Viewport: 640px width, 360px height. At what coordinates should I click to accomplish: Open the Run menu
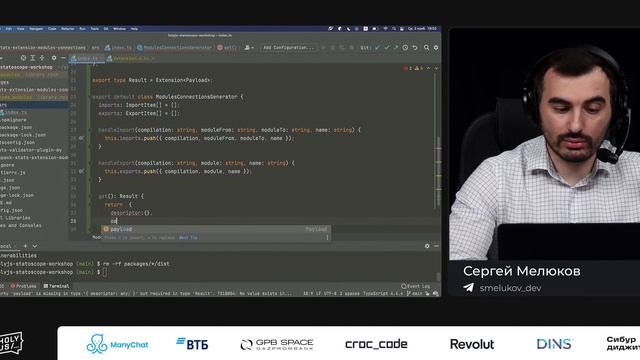pyautogui.click(x=82, y=29)
